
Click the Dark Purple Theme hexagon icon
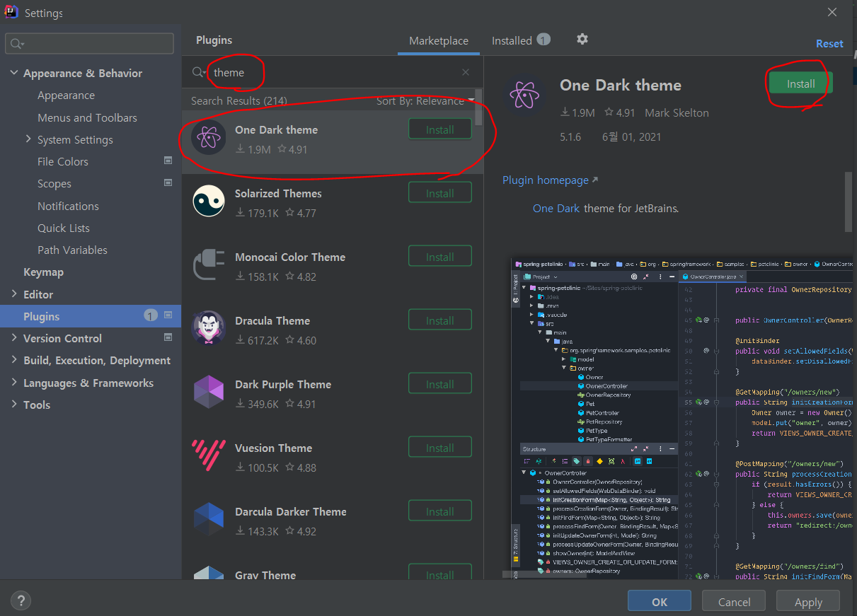coord(209,393)
